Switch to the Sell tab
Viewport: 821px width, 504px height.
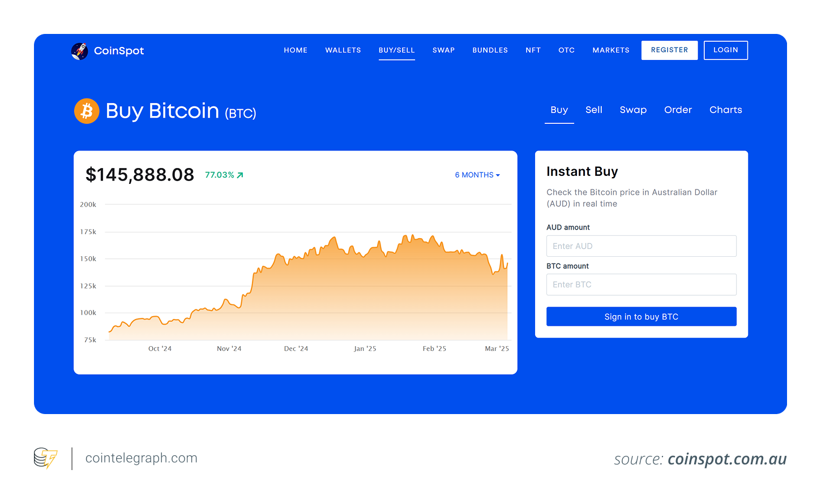tap(594, 110)
